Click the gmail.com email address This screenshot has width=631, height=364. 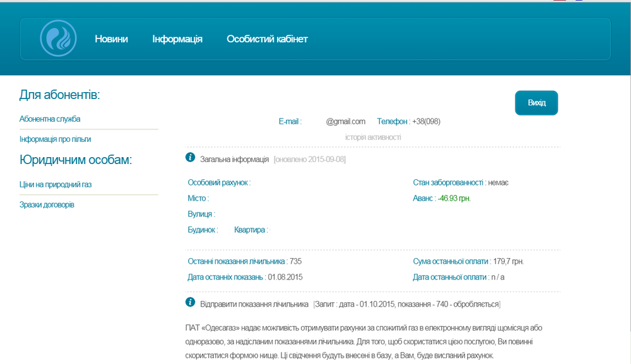click(x=345, y=121)
